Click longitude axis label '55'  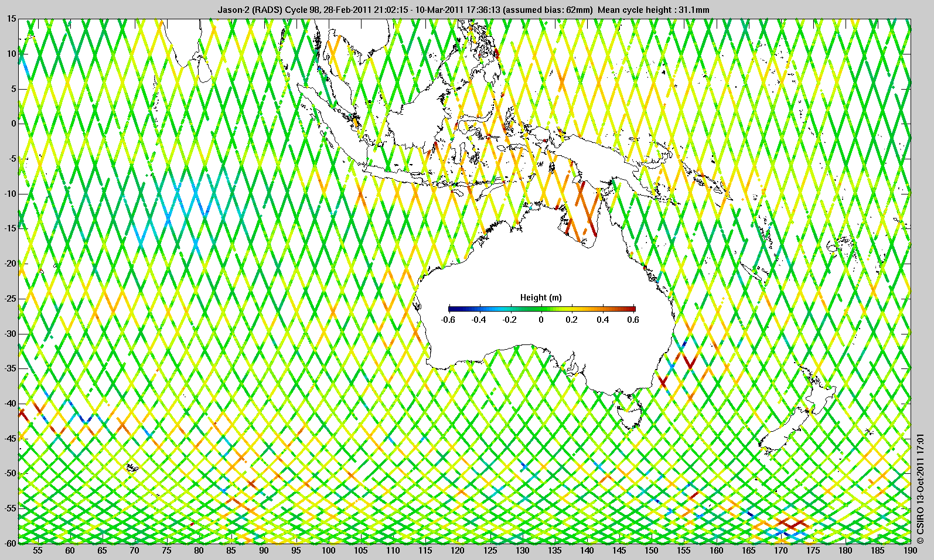pyautogui.click(x=38, y=551)
